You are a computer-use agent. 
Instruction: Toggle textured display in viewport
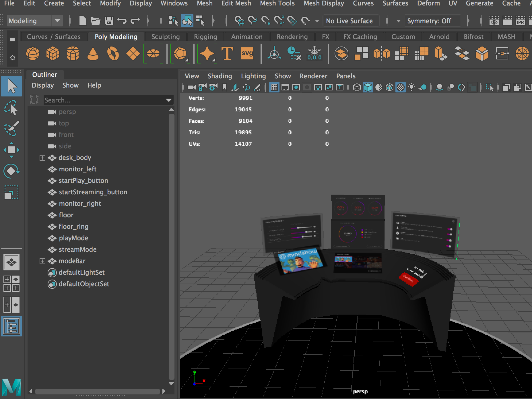click(401, 87)
